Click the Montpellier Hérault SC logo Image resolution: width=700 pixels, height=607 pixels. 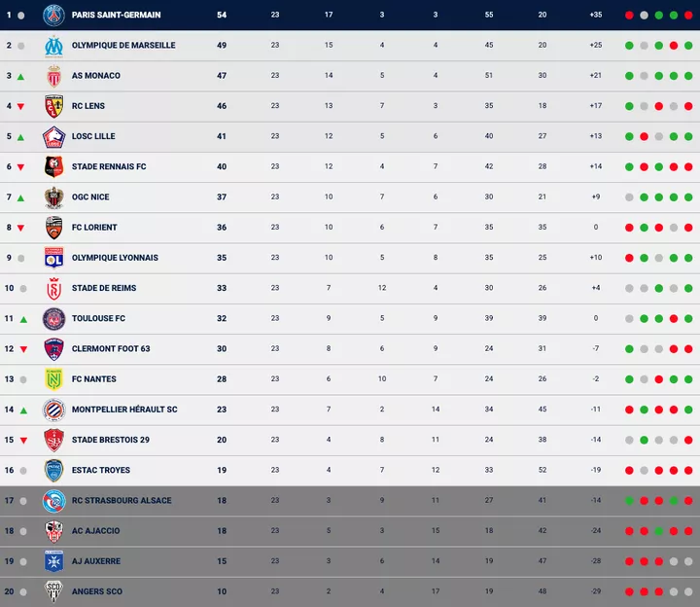53,410
